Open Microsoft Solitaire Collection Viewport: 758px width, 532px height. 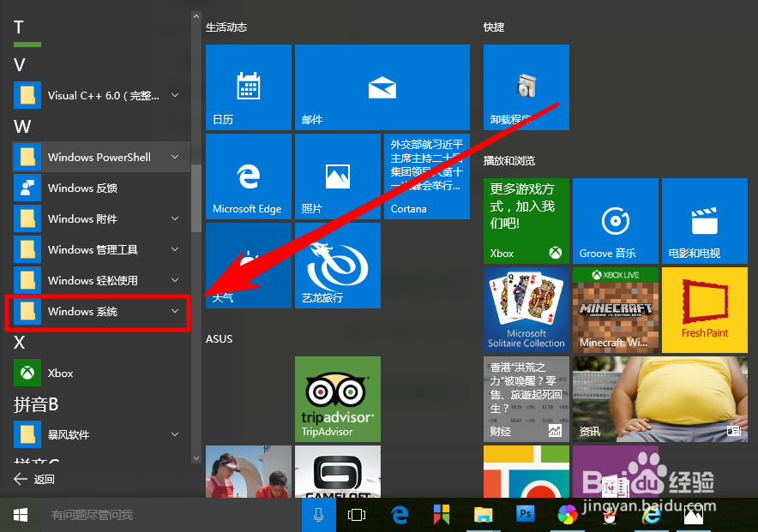click(526, 310)
